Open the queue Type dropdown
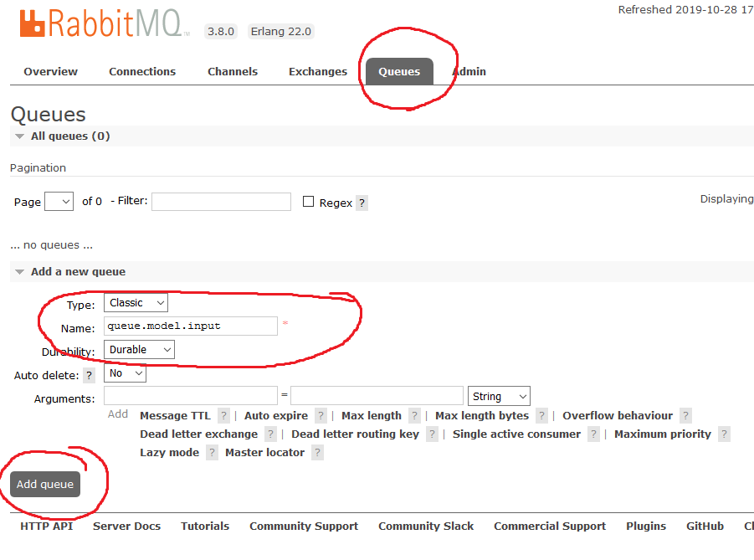Image resolution: width=754 pixels, height=560 pixels. click(136, 303)
